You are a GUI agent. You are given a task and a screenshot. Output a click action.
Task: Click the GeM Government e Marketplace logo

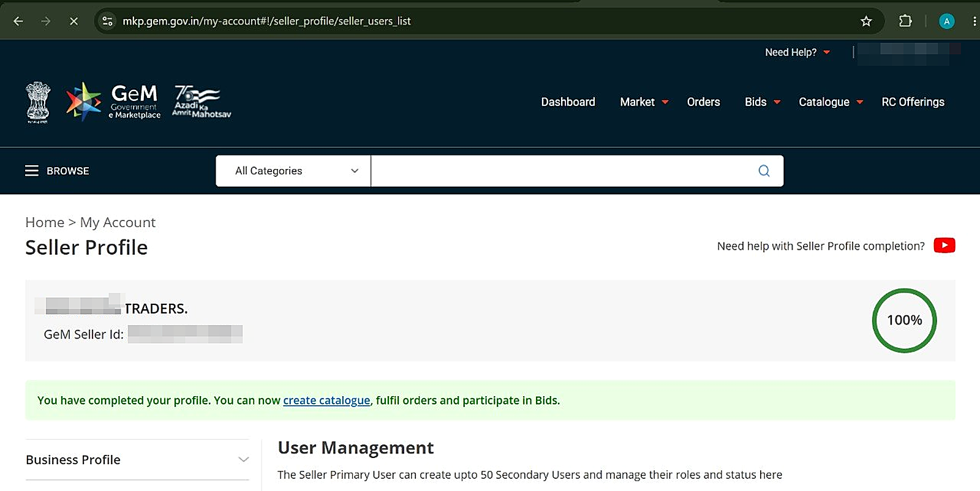point(113,102)
